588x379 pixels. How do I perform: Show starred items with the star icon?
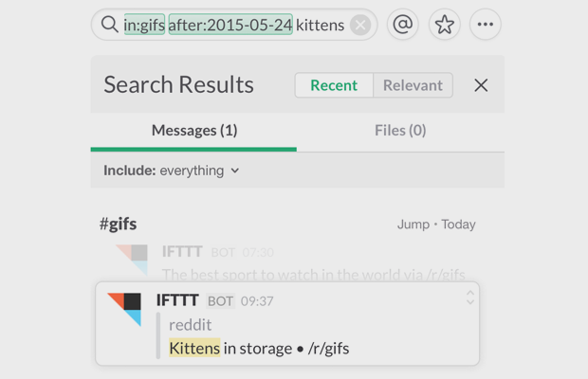pos(444,25)
